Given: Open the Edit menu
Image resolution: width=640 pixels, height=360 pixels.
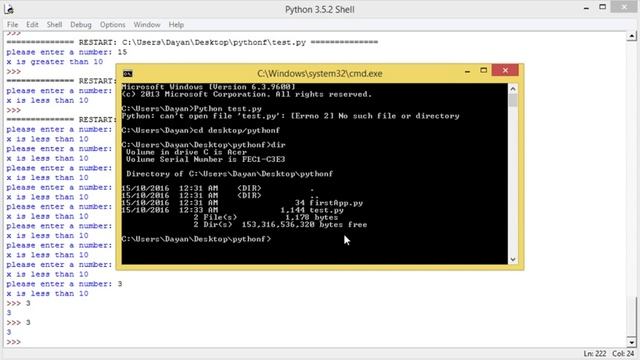Looking at the screenshot, I should pyautogui.click(x=32, y=25).
